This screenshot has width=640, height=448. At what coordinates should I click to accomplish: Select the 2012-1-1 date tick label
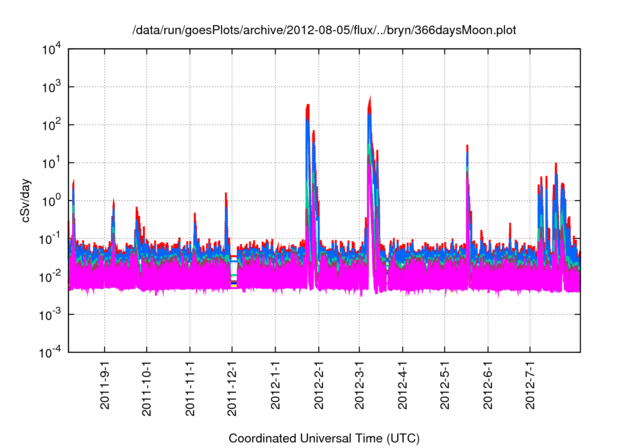pyautogui.click(x=276, y=388)
